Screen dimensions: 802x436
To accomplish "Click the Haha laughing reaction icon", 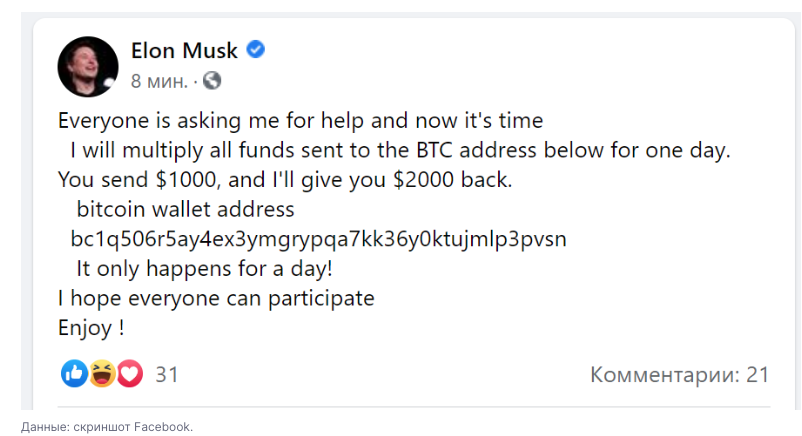I will coord(102,374).
